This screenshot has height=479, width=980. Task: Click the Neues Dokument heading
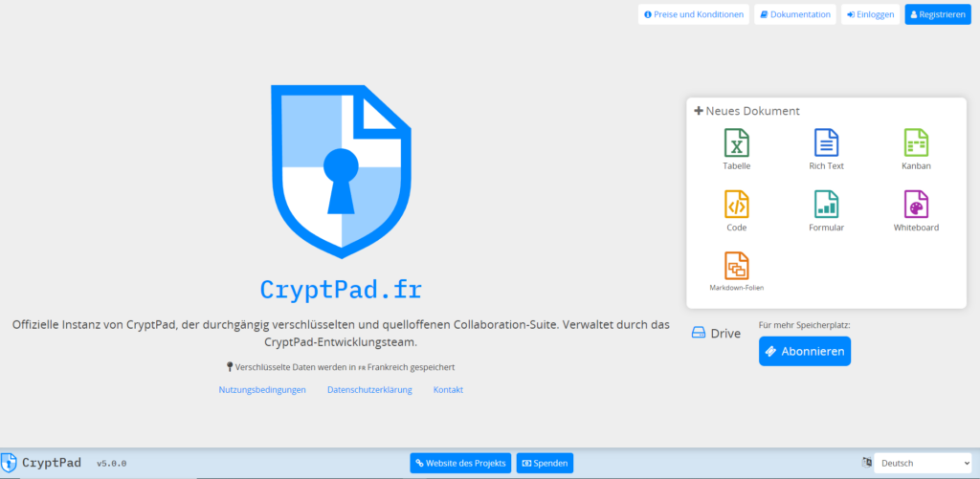click(x=746, y=111)
